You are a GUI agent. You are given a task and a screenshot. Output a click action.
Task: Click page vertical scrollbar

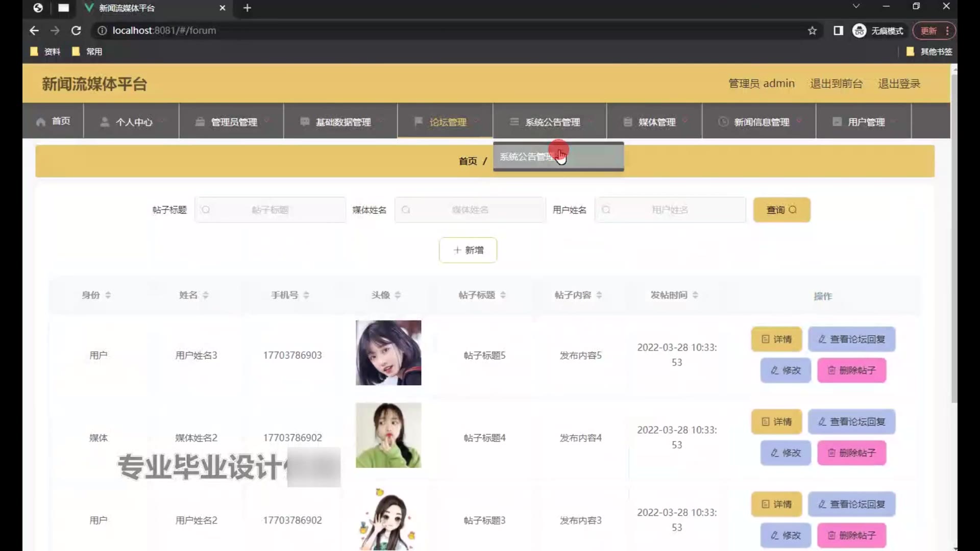click(953, 240)
